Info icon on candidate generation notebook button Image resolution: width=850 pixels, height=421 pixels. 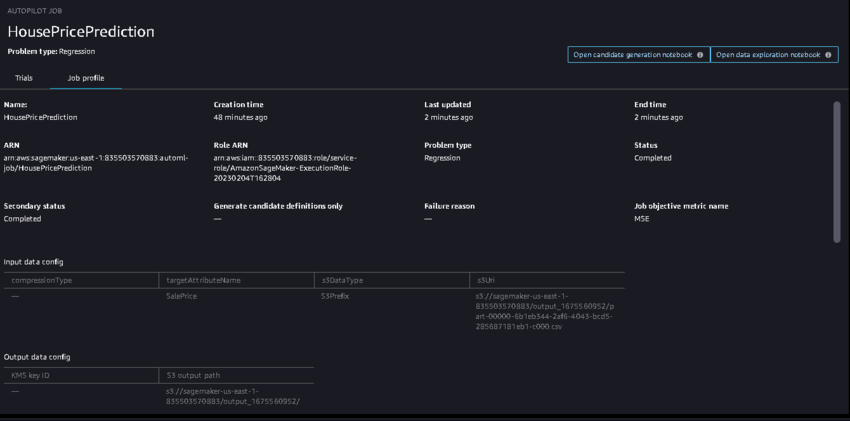pyautogui.click(x=700, y=55)
